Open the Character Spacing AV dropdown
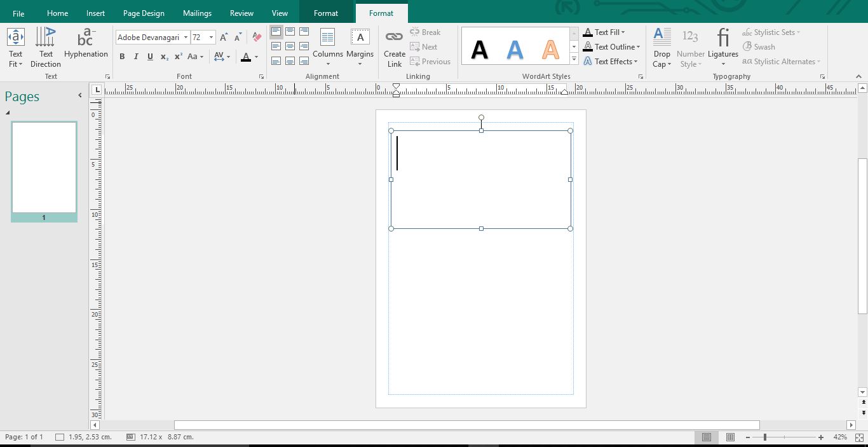The width and height of the screenshot is (868, 447). coord(222,57)
